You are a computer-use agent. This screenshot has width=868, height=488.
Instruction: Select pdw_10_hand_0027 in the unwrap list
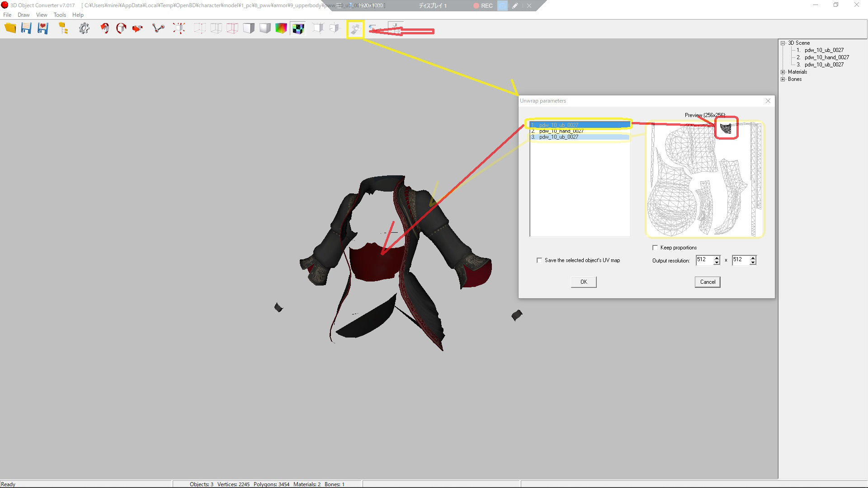pos(561,131)
